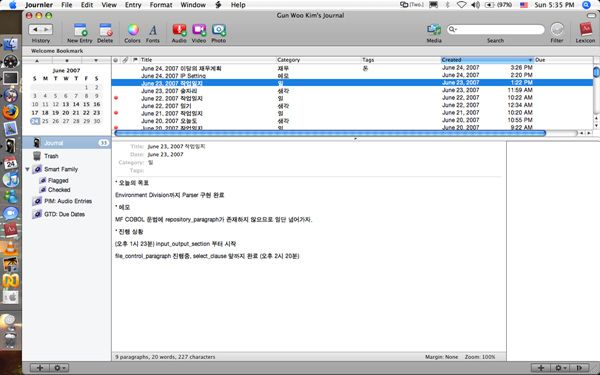
Task: Open the Journler application menu
Action: click(39, 5)
